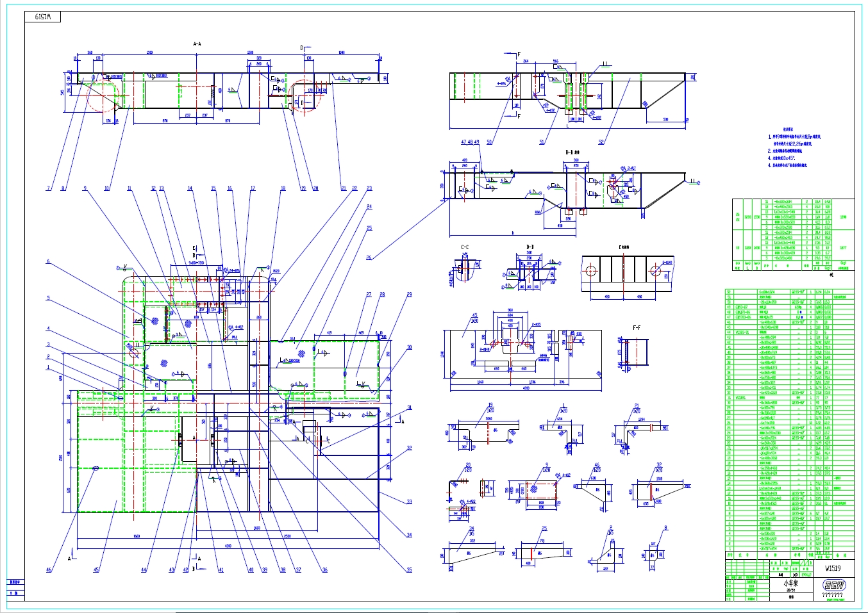Select part callout number 44
868x613 pixels.
click(144, 569)
